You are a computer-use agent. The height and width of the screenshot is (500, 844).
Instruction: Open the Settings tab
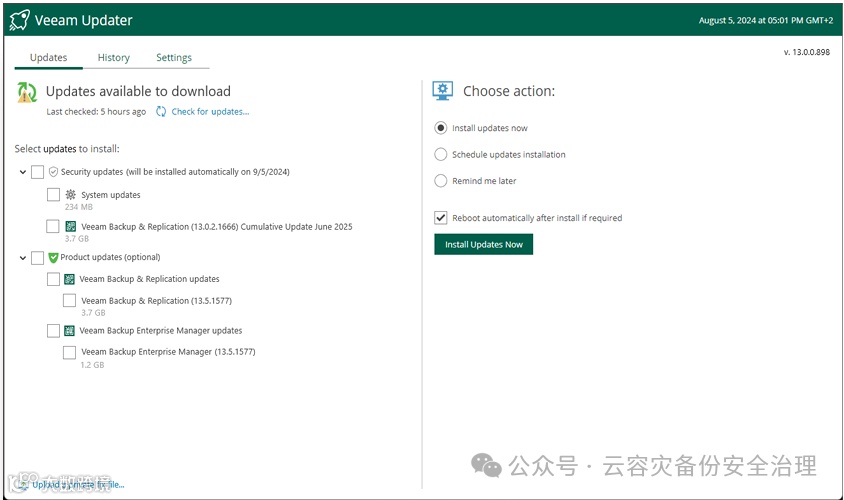point(174,58)
